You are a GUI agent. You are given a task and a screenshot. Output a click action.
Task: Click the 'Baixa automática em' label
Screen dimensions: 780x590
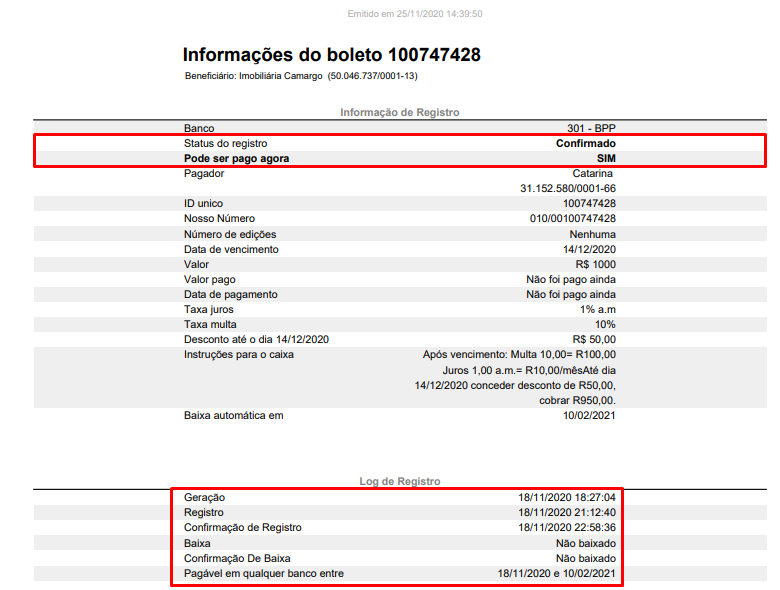(x=233, y=415)
